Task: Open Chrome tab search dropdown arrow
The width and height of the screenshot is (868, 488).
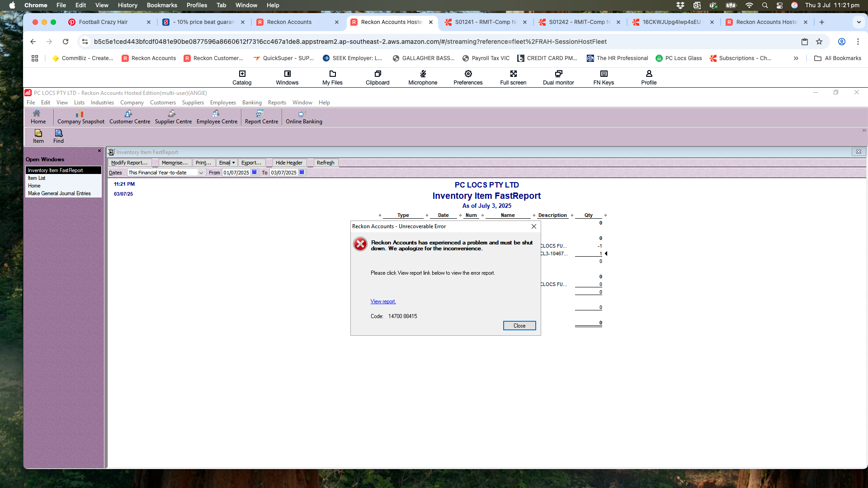Action: 859,22
